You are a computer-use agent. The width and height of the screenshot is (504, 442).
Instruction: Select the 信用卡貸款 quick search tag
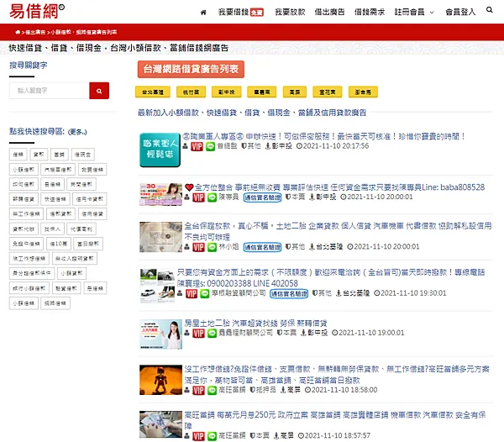90,199
